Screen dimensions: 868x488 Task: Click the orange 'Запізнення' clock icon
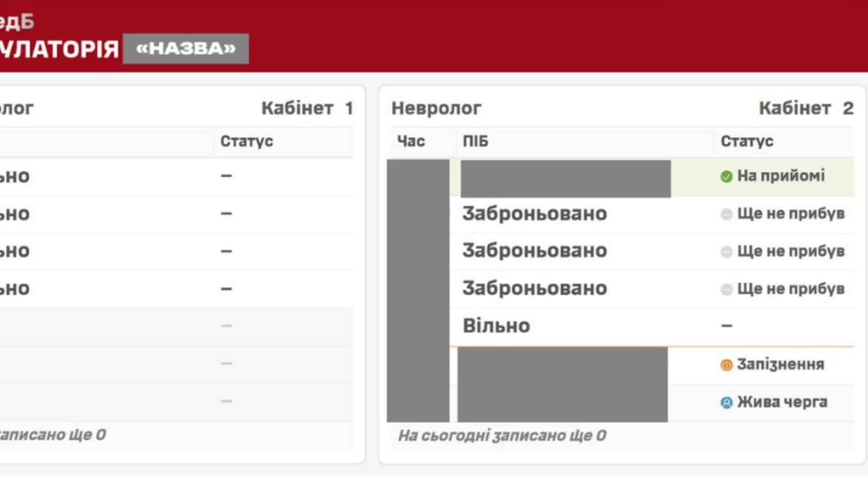pyautogui.click(x=726, y=365)
